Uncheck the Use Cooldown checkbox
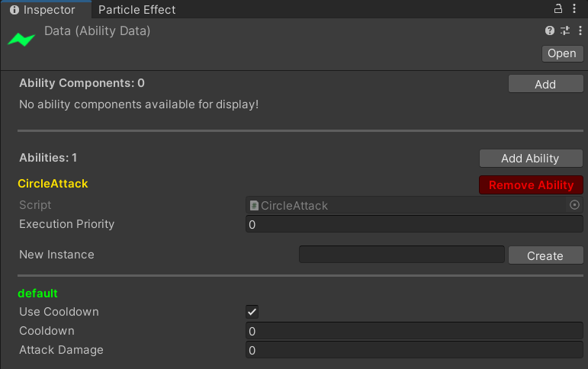Screen dimensions: 588x369 [252, 312]
